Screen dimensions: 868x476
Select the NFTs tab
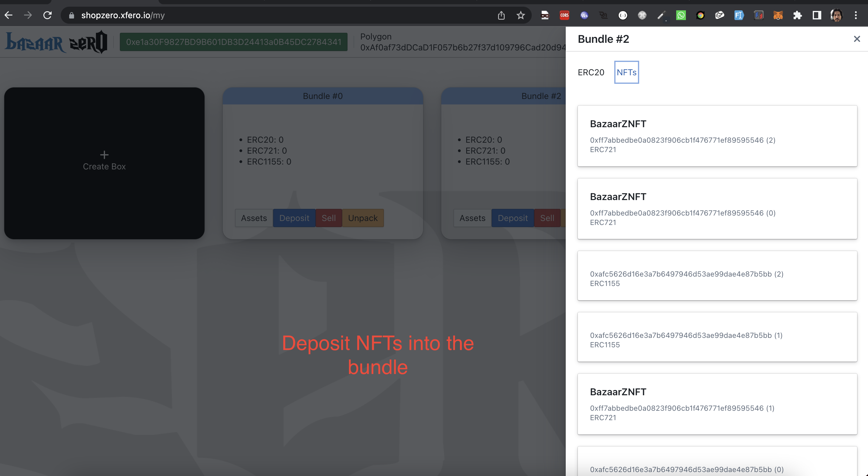pyautogui.click(x=626, y=72)
